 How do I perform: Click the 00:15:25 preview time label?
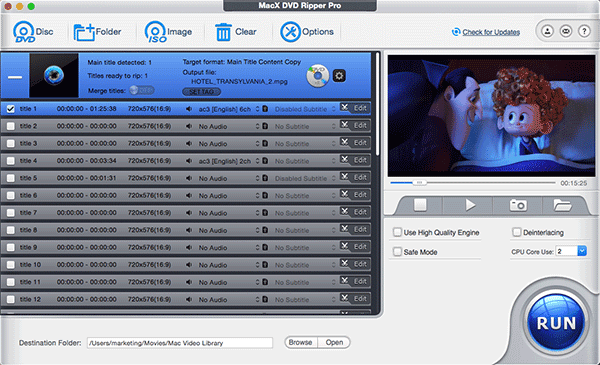pyautogui.click(x=574, y=183)
